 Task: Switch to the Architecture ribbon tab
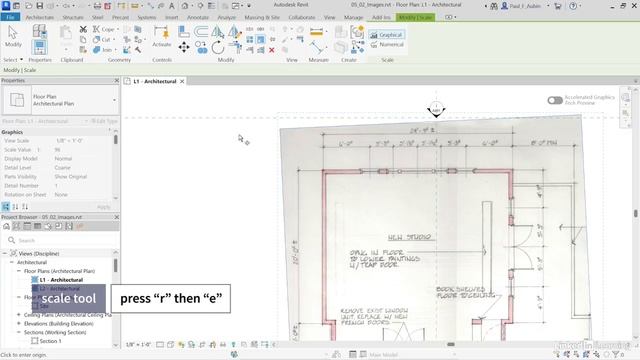tap(40, 18)
